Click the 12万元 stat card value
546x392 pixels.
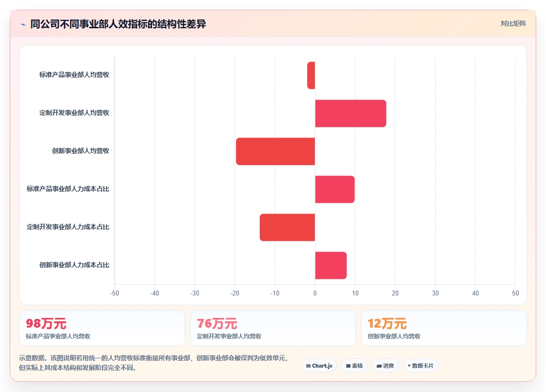(x=387, y=323)
